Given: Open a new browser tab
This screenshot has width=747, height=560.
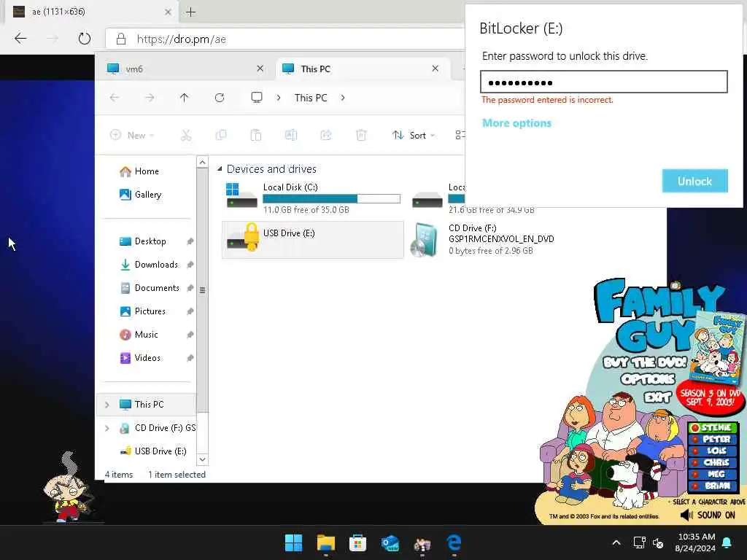Looking at the screenshot, I should click(190, 12).
